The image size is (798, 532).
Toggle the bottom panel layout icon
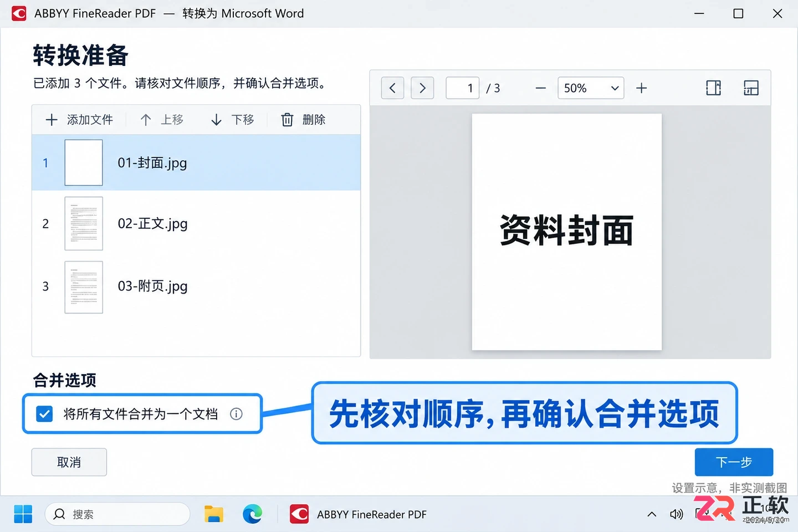pyautogui.click(x=751, y=88)
